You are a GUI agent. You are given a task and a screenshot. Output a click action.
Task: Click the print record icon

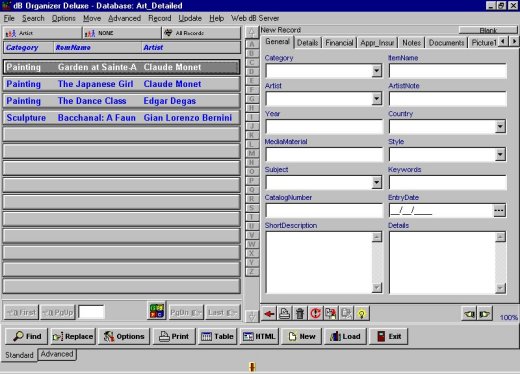[x=284, y=314]
